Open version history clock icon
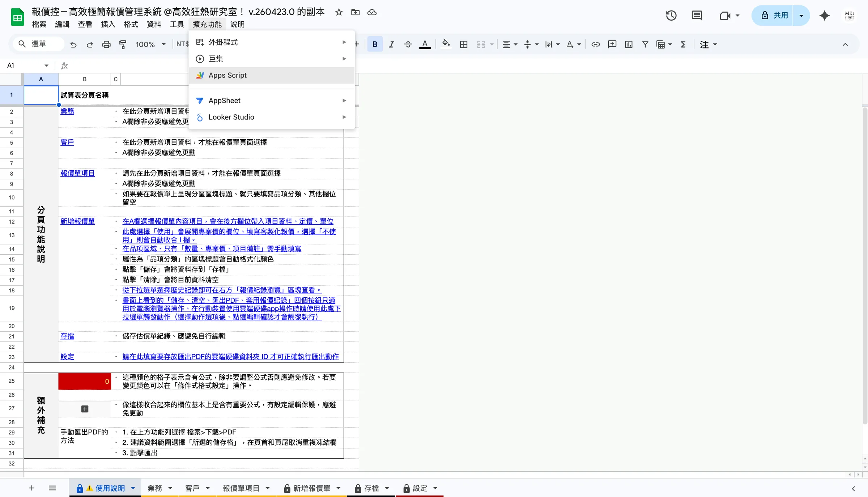This screenshot has width=868, height=497. 671,16
